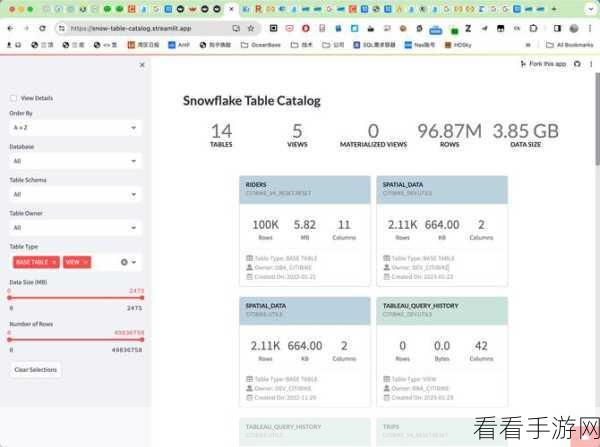Remove the BASE TABLE tag
The image size is (600, 447).
point(54,262)
